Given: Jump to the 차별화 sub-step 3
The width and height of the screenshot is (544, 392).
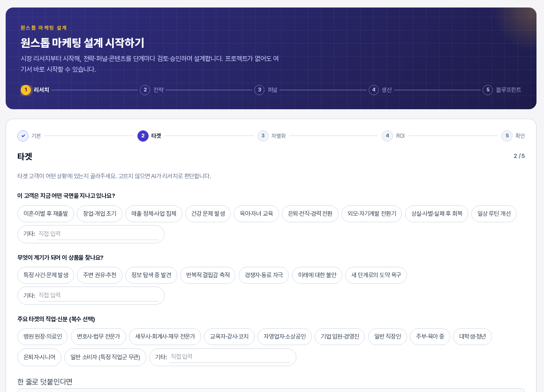Looking at the screenshot, I should click(x=272, y=136).
